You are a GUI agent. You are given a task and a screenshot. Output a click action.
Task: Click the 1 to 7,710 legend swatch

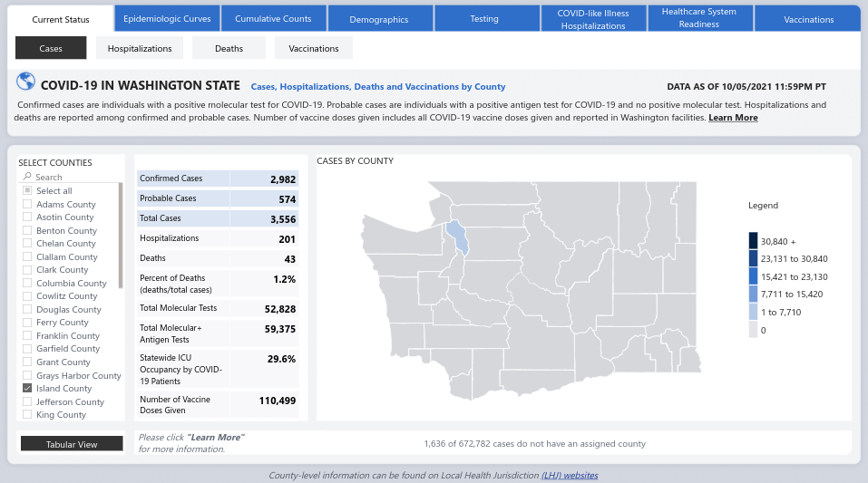tap(753, 312)
